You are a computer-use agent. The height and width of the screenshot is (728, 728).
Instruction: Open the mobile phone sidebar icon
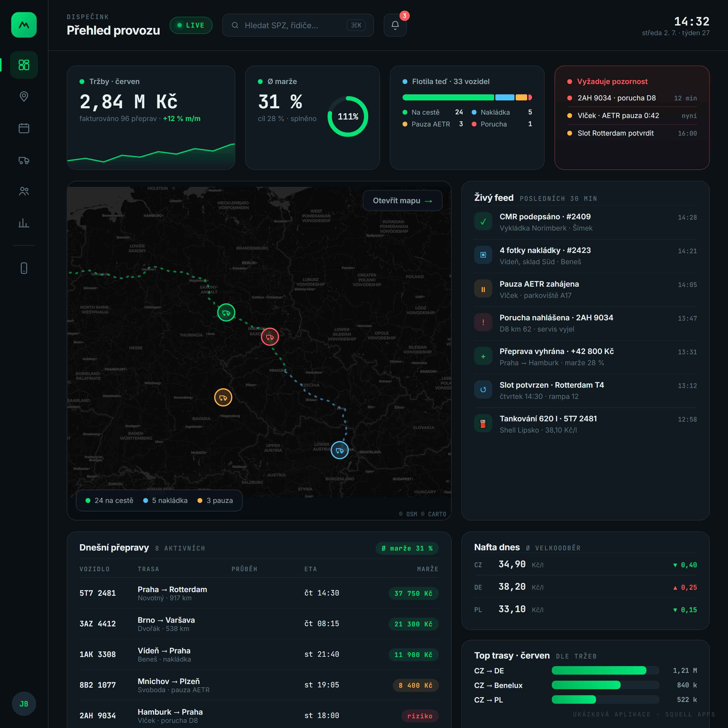point(24,268)
